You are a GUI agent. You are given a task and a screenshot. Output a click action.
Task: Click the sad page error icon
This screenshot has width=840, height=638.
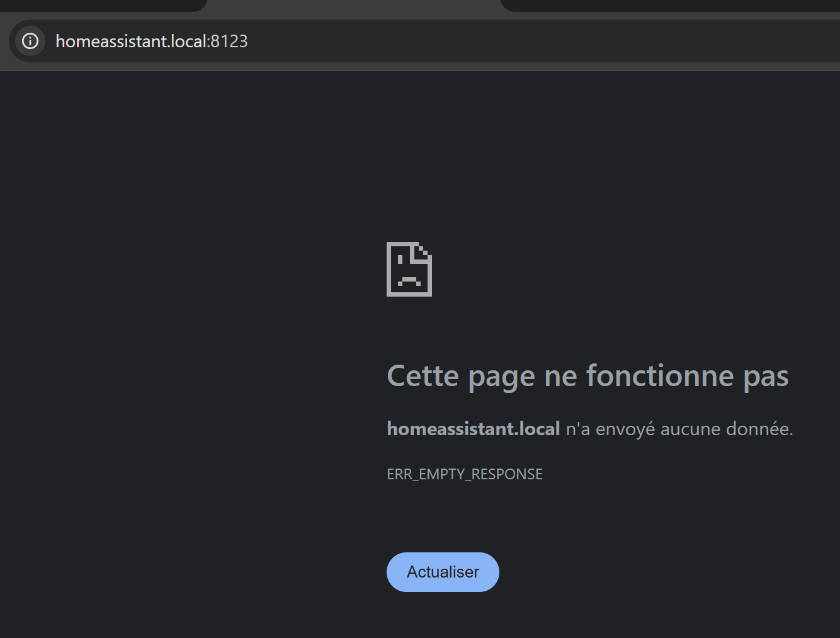pos(409,269)
